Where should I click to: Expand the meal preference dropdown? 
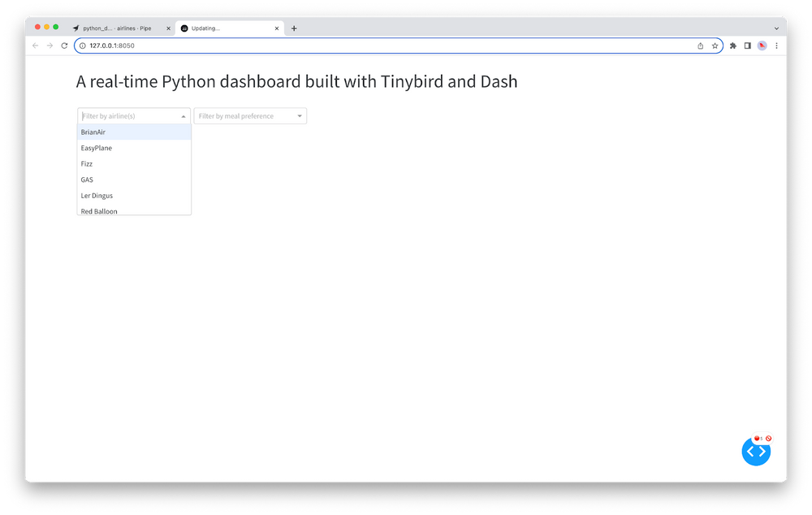point(300,116)
